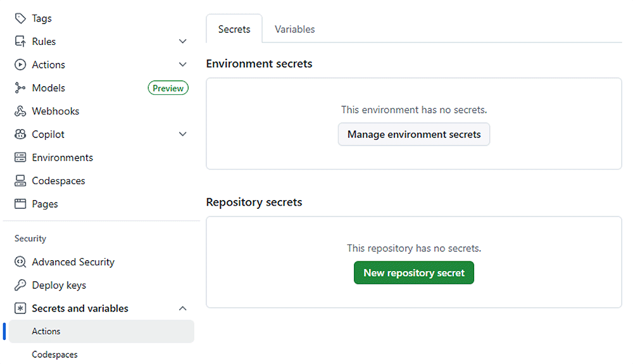Click the Models icon in sidebar

20,88
